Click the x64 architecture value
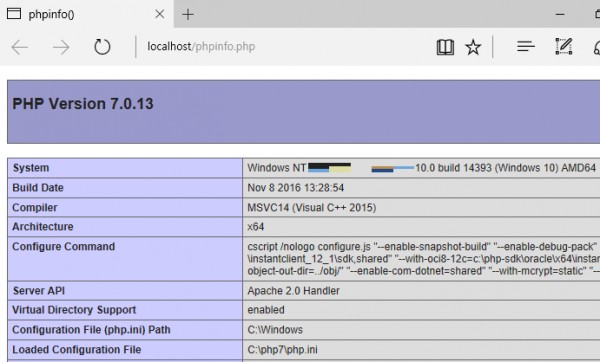The height and width of the screenshot is (362, 600). tap(256, 227)
